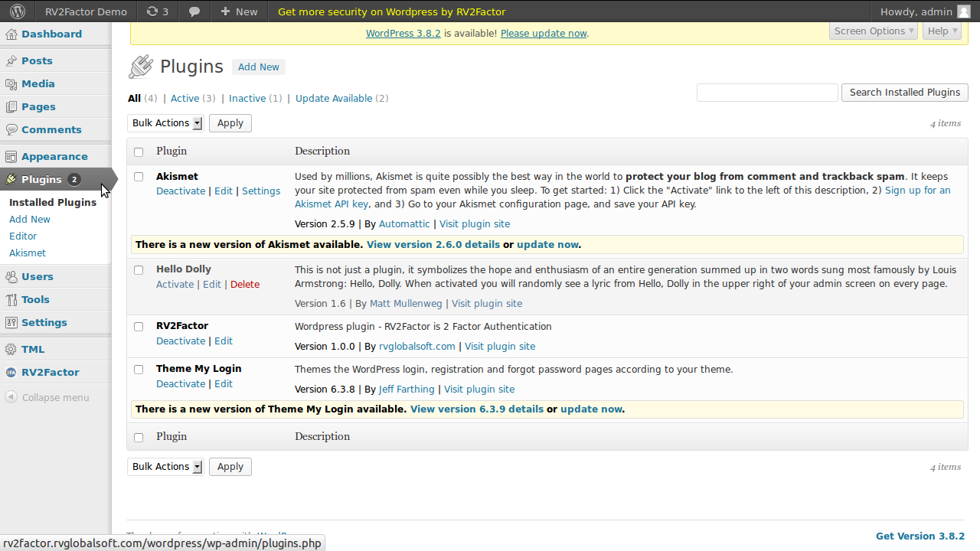Click the Appearance sidebar icon
Image resolution: width=980 pixels, height=551 pixels.
pyautogui.click(x=11, y=156)
